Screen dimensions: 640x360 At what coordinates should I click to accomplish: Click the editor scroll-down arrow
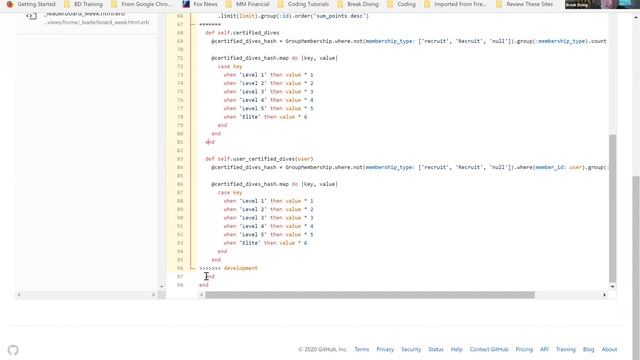click(x=612, y=287)
